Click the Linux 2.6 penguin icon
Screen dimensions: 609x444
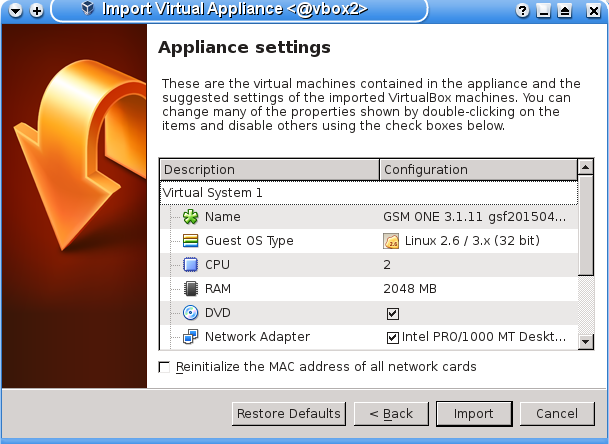click(x=391, y=240)
